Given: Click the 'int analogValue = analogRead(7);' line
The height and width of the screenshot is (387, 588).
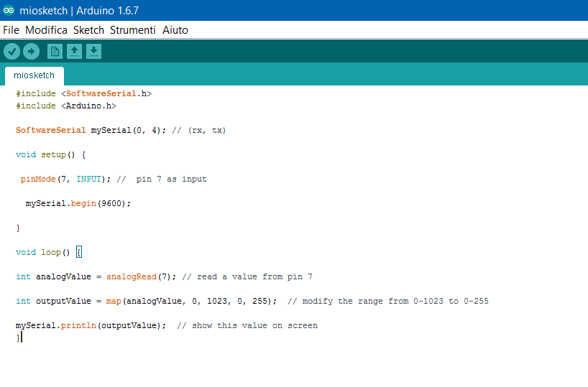Looking at the screenshot, I should pos(96,277).
